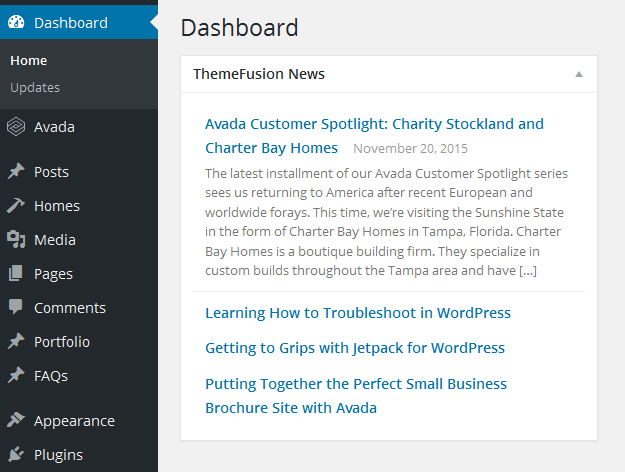Click the Posts pushpin icon
The height and width of the screenshot is (472, 625).
point(16,172)
